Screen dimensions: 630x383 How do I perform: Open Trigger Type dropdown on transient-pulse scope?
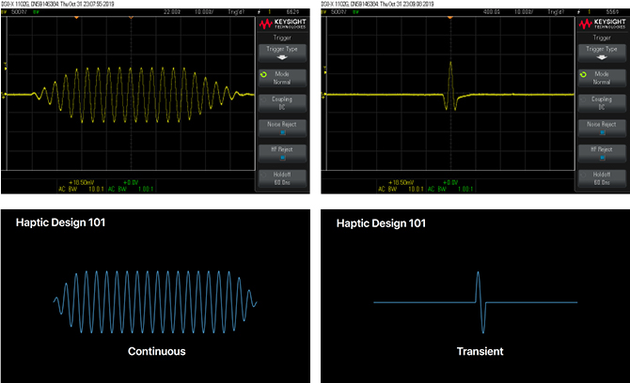click(602, 53)
